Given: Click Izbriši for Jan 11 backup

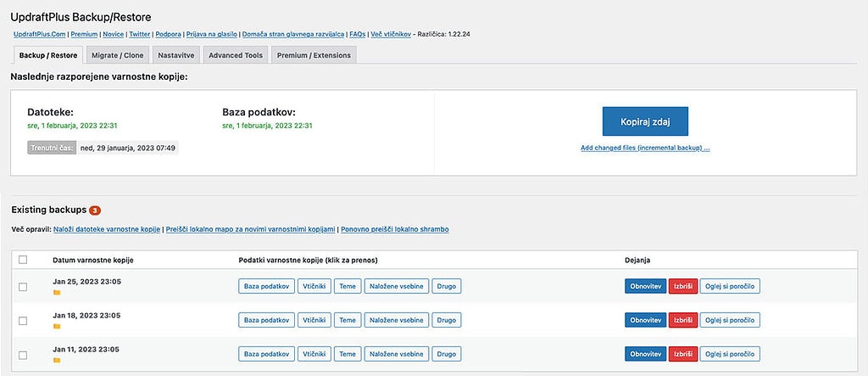Looking at the screenshot, I should [683, 354].
